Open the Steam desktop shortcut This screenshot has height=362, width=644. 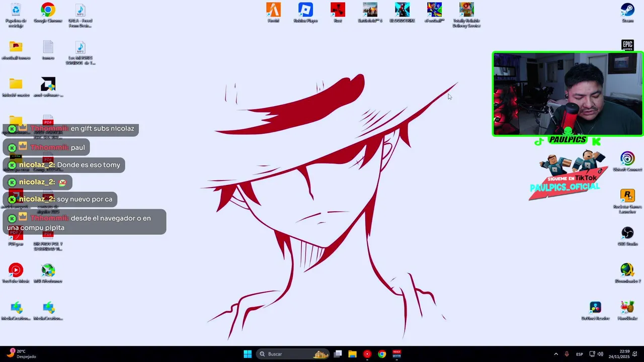coord(627,13)
